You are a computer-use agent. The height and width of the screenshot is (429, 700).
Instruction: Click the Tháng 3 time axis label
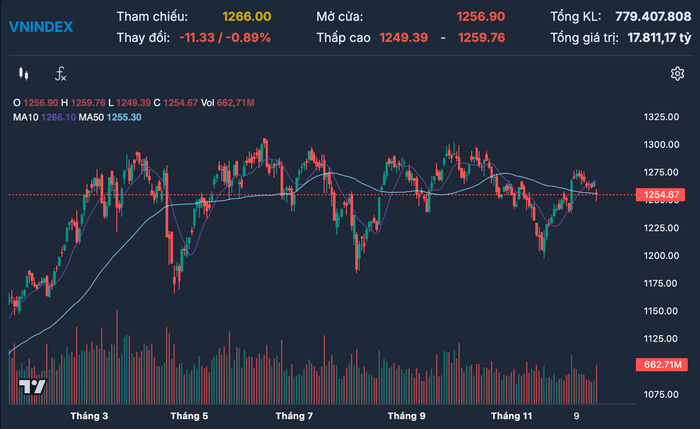[x=89, y=416]
